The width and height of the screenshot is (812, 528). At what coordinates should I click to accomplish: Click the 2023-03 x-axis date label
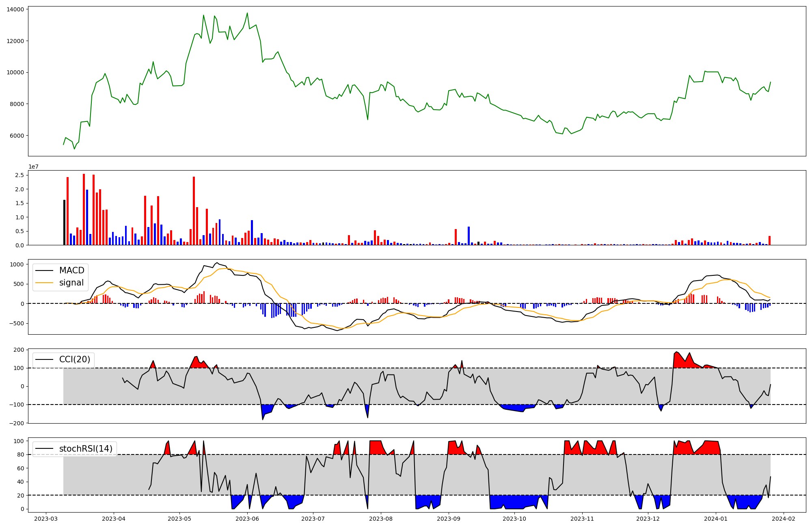click(46, 519)
